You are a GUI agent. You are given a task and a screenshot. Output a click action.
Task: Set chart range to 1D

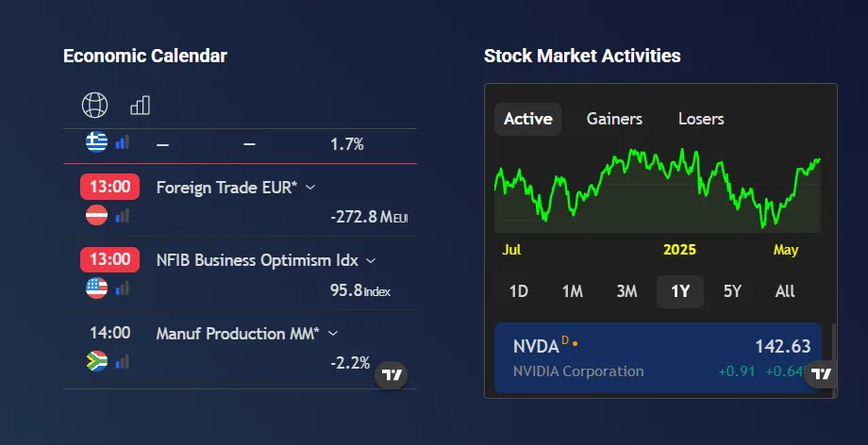518,291
